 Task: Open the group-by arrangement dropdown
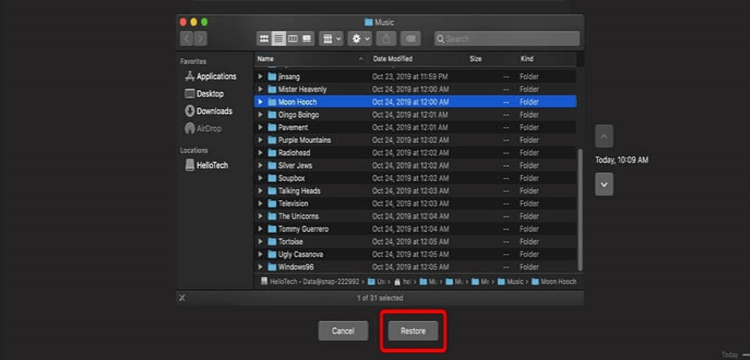point(331,39)
